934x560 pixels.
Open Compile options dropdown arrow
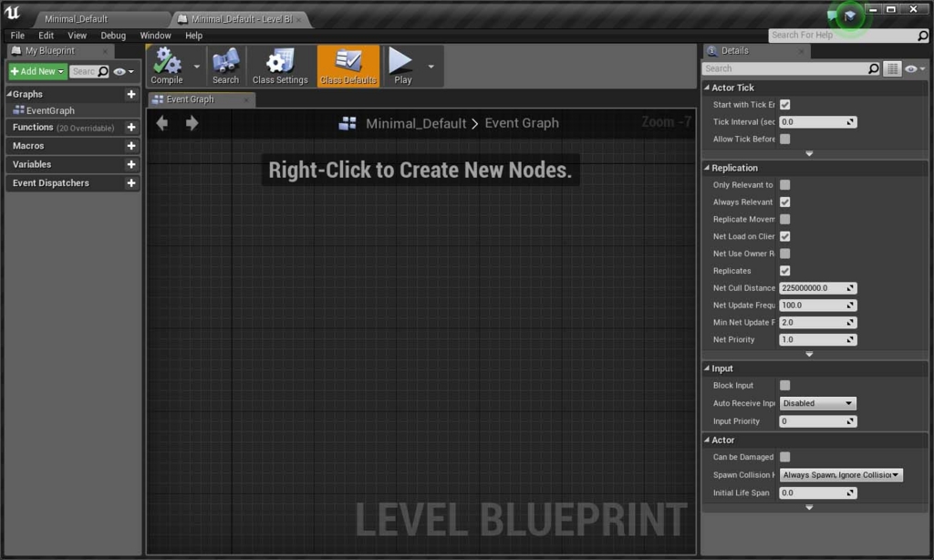coord(197,67)
